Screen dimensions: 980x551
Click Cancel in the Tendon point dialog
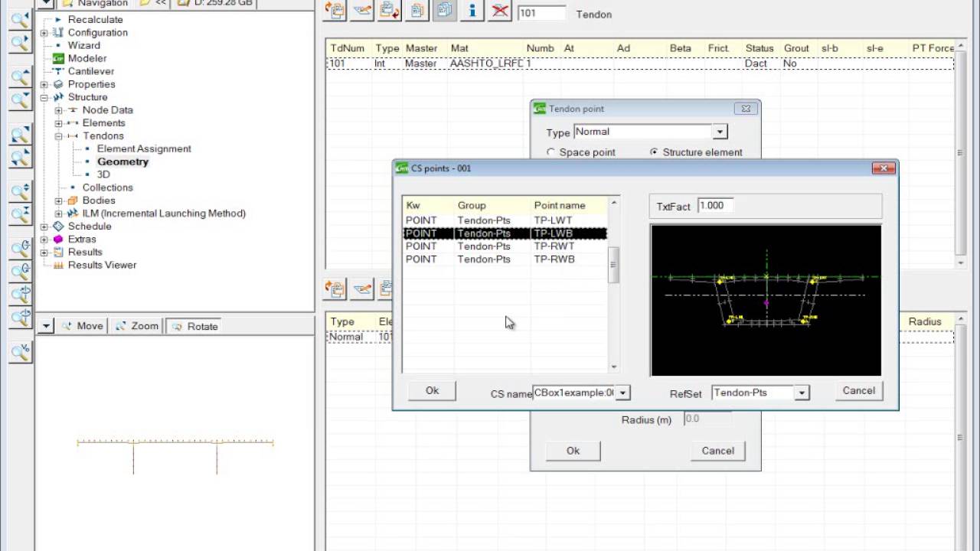click(x=717, y=451)
